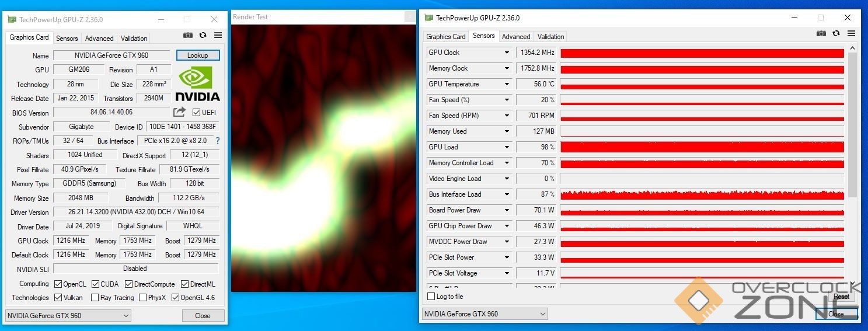Open the Fan Speed (RPM) sensor dropdown arrow
The image size is (868, 331).
coord(507,116)
